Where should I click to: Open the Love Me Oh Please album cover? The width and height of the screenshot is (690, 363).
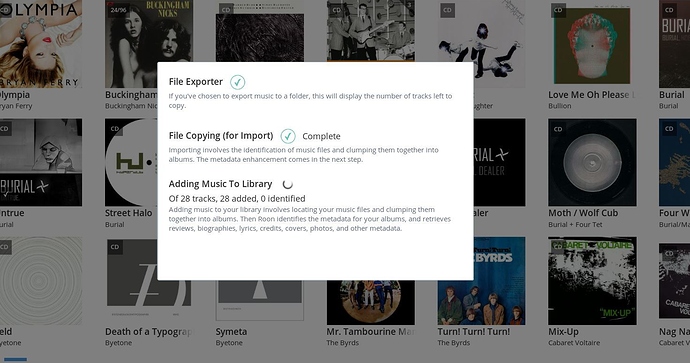(592, 44)
